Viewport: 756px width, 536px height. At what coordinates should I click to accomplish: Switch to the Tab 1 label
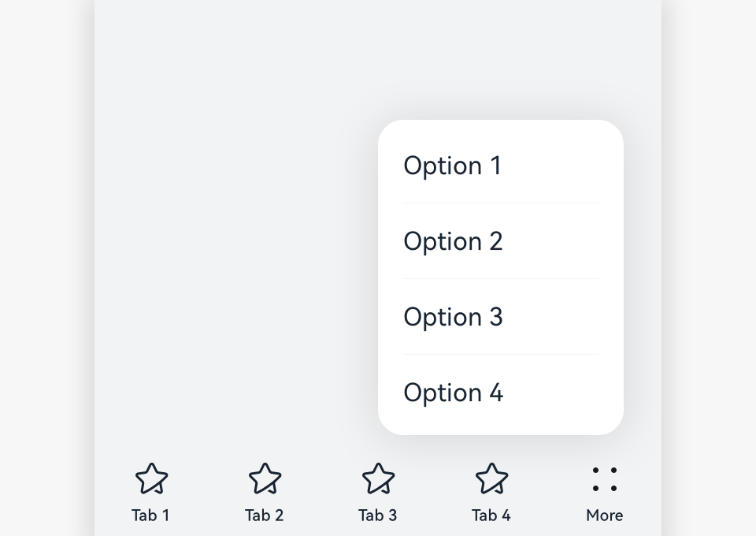coord(150,516)
